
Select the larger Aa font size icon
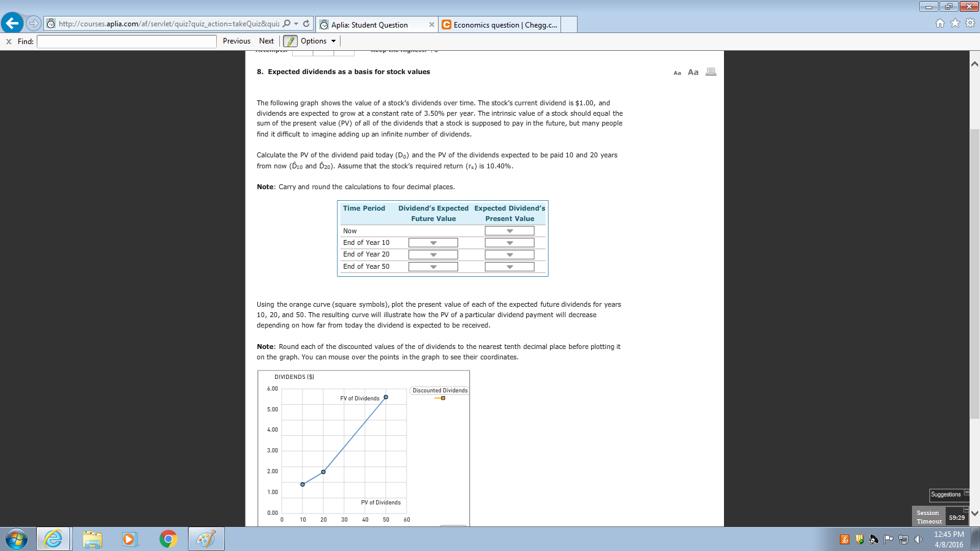[693, 72]
